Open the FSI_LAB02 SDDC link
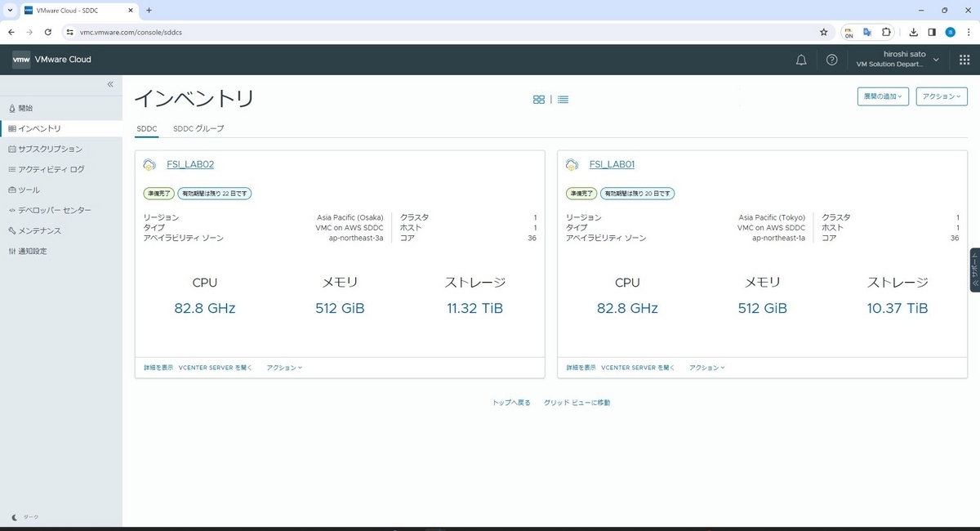980x531 pixels. point(190,164)
